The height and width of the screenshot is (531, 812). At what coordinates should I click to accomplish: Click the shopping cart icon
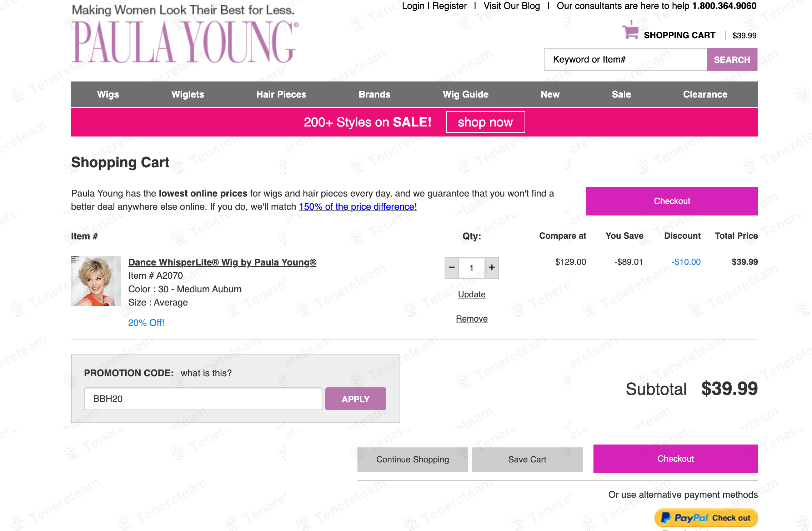(x=630, y=32)
